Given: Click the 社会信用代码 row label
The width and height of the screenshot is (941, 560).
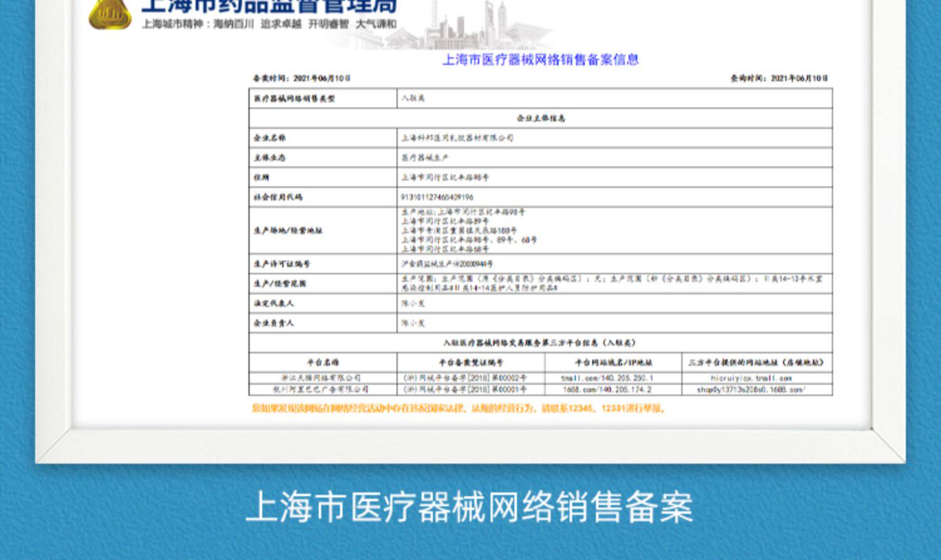Looking at the screenshot, I should [278, 197].
